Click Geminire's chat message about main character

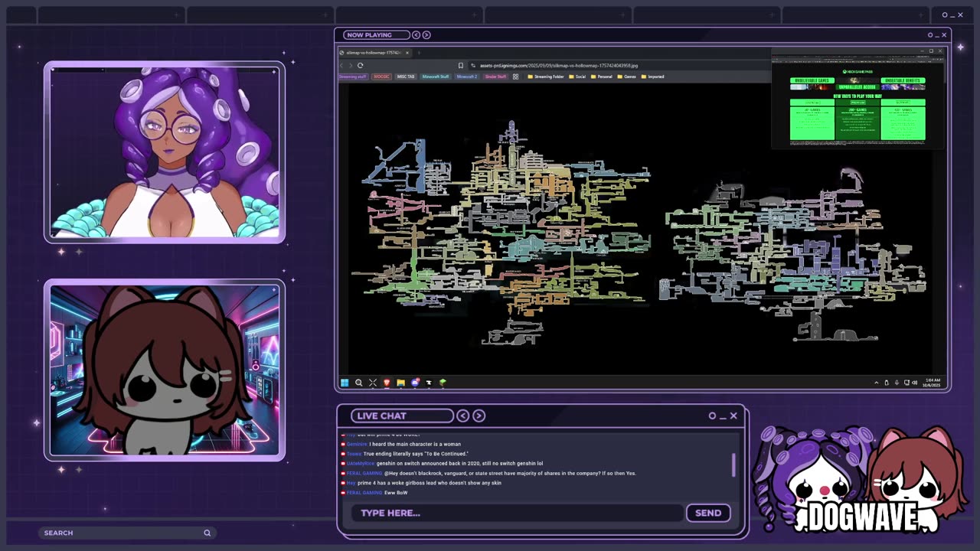point(403,444)
